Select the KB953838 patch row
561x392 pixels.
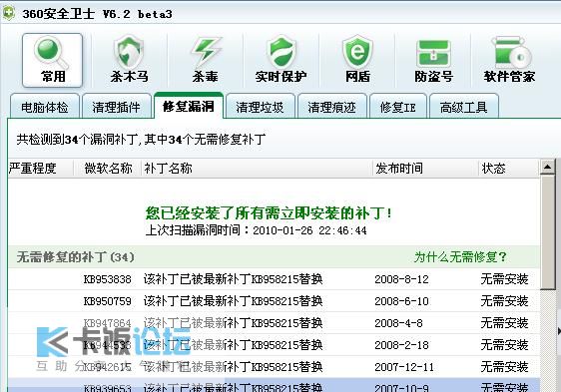274,279
